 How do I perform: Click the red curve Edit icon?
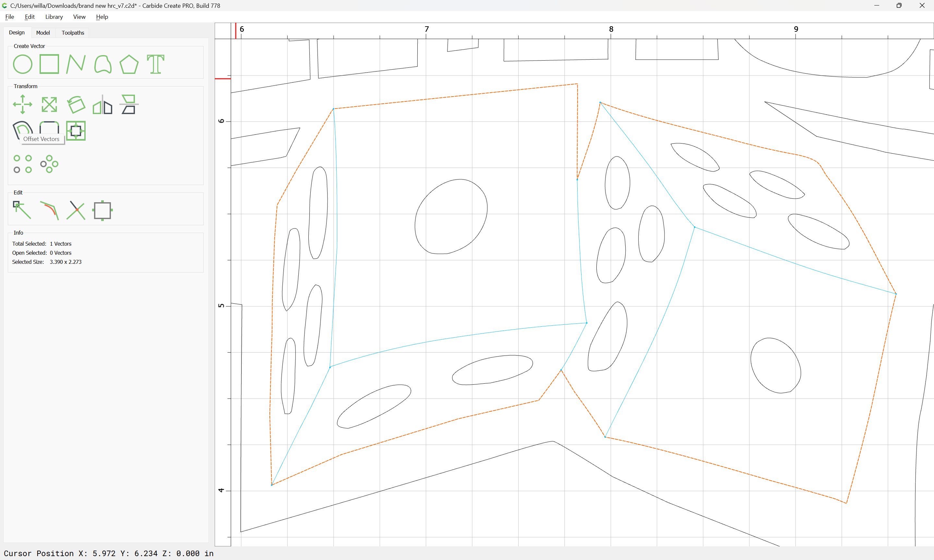[x=49, y=210]
